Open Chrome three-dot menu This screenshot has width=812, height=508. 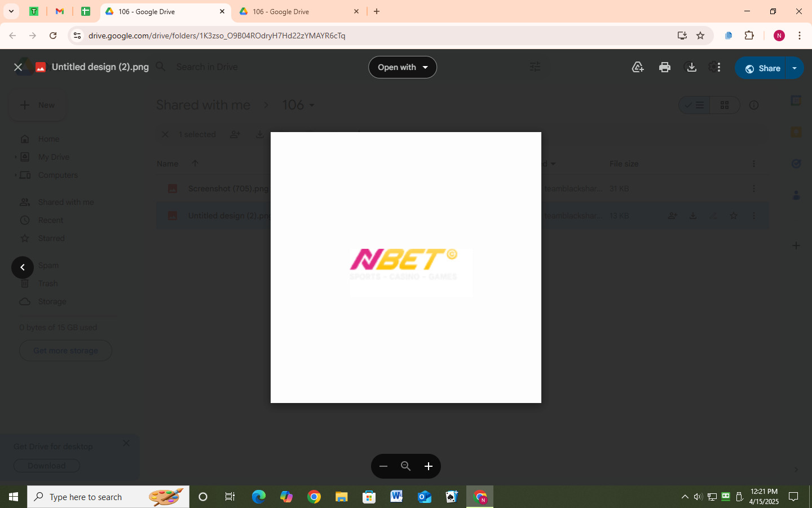(800, 36)
